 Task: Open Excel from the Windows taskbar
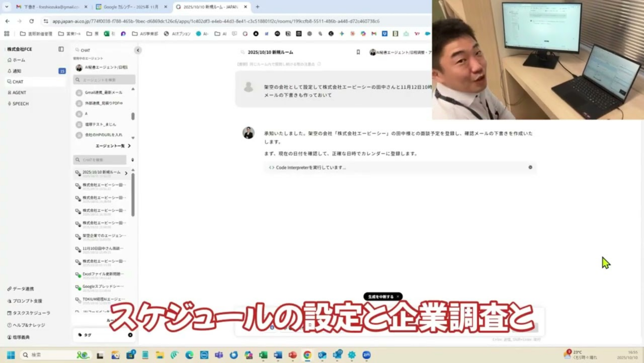point(263,355)
